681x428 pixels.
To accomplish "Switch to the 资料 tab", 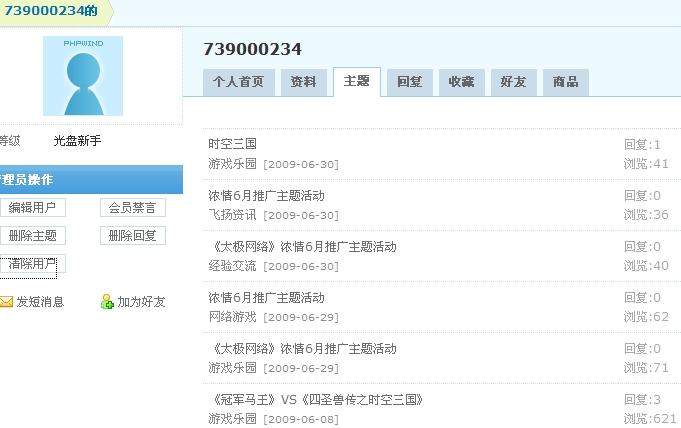I will pyautogui.click(x=303, y=83).
